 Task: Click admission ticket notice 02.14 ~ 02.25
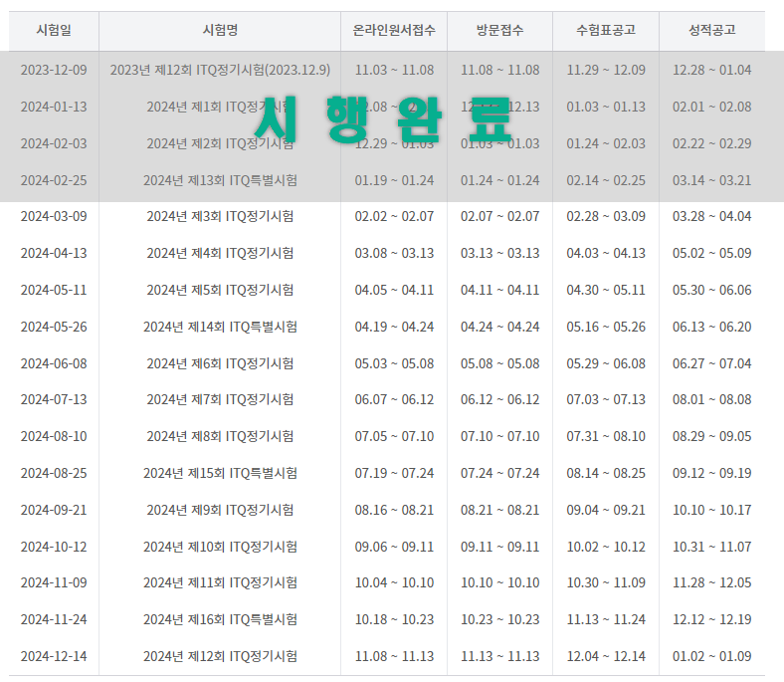pyautogui.click(x=606, y=180)
